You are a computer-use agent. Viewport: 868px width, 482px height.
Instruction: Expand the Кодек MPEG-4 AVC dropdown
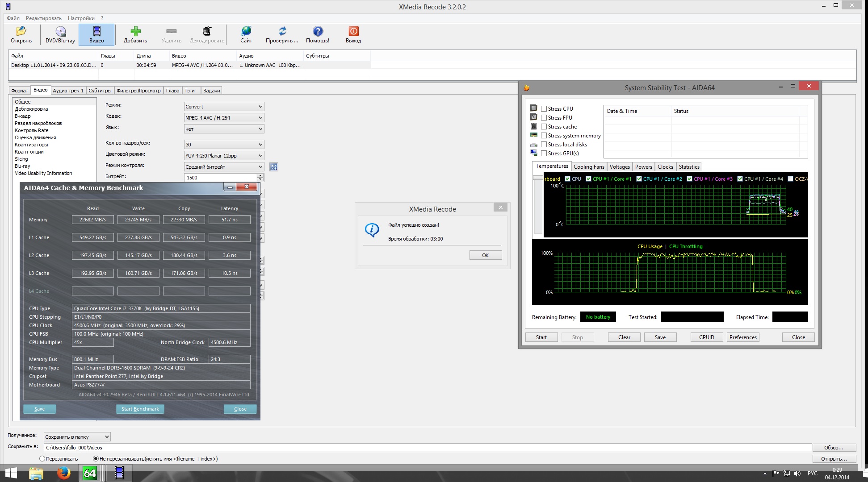coord(224,118)
